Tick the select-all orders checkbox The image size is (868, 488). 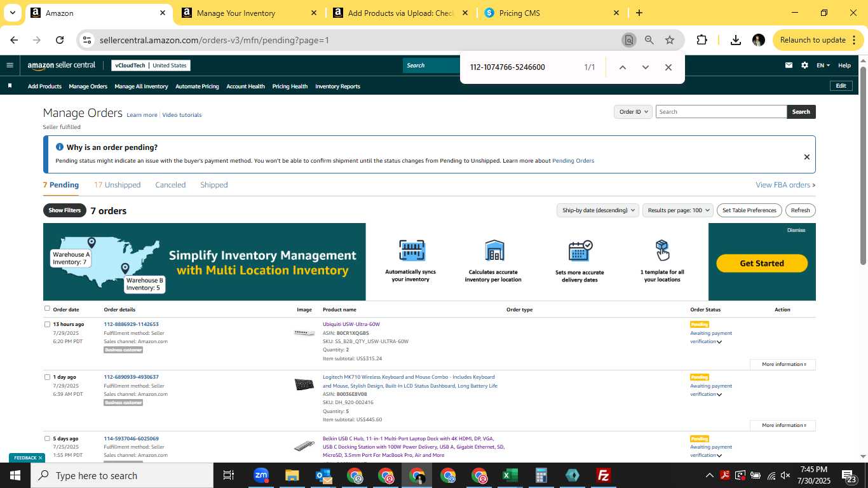(x=47, y=309)
